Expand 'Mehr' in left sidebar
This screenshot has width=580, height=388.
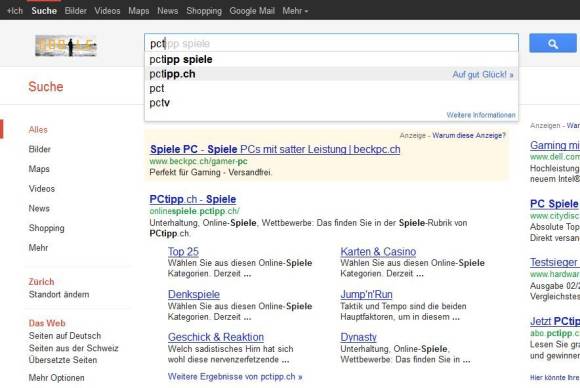coord(38,248)
